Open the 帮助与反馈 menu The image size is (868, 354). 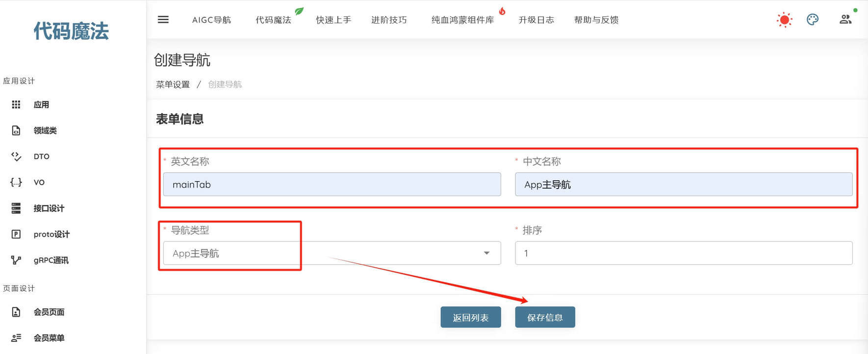point(596,20)
